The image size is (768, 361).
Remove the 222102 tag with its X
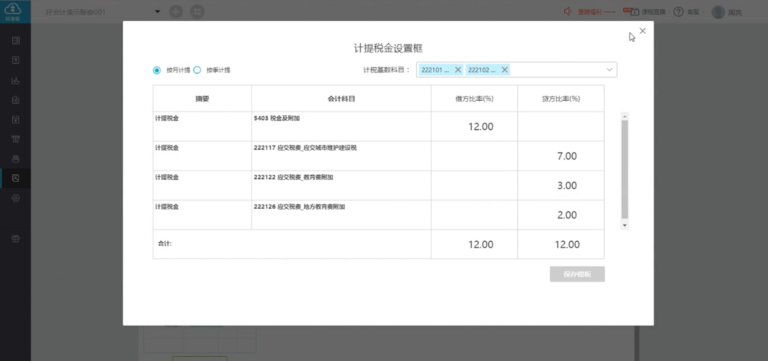pyautogui.click(x=504, y=70)
